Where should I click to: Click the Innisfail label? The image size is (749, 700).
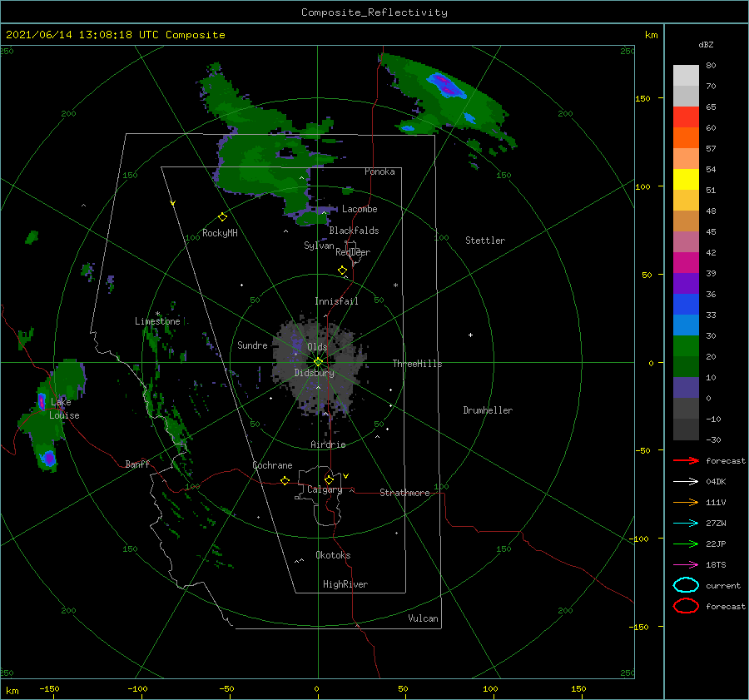pos(336,301)
